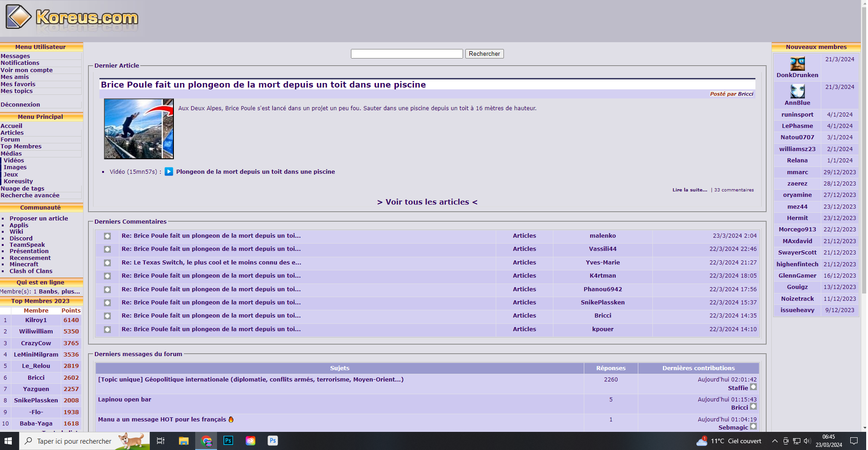
Task: Open the Forum menu item
Action: pyautogui.click(x=10, y=140)
